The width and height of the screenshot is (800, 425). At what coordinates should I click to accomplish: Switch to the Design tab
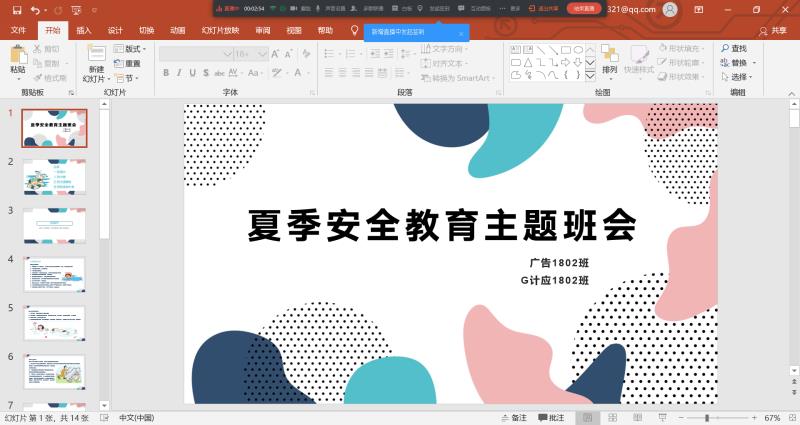tap(115, 31)
